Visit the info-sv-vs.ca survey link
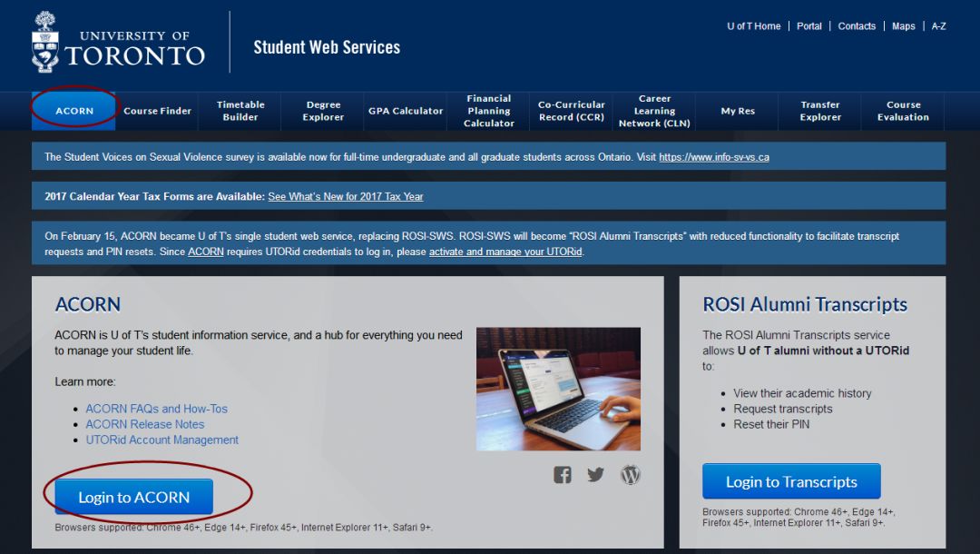This screenshot has width=980, height=554. [714, 157]
